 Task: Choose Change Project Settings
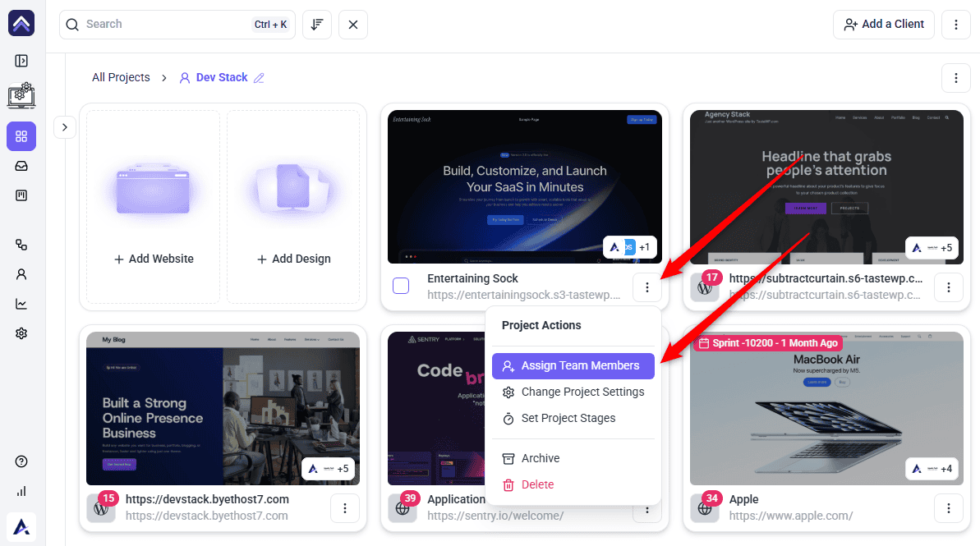pyautogui.click(x=573, y=392)
